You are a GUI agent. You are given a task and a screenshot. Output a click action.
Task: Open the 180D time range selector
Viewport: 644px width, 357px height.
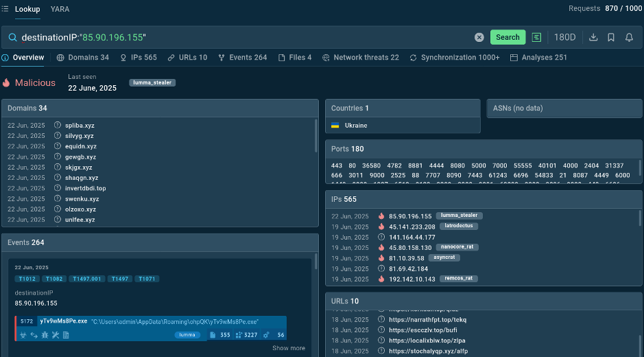564,38
